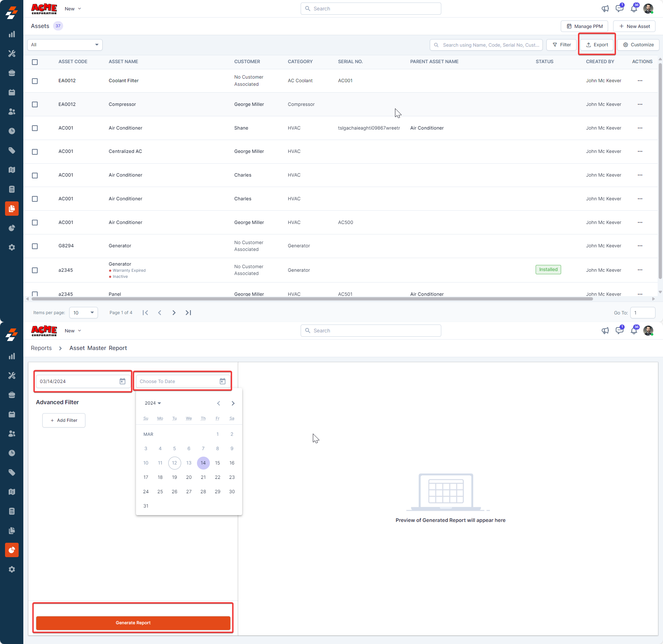
Task: Open tag icon in upper sidebar
Action: 12,151
